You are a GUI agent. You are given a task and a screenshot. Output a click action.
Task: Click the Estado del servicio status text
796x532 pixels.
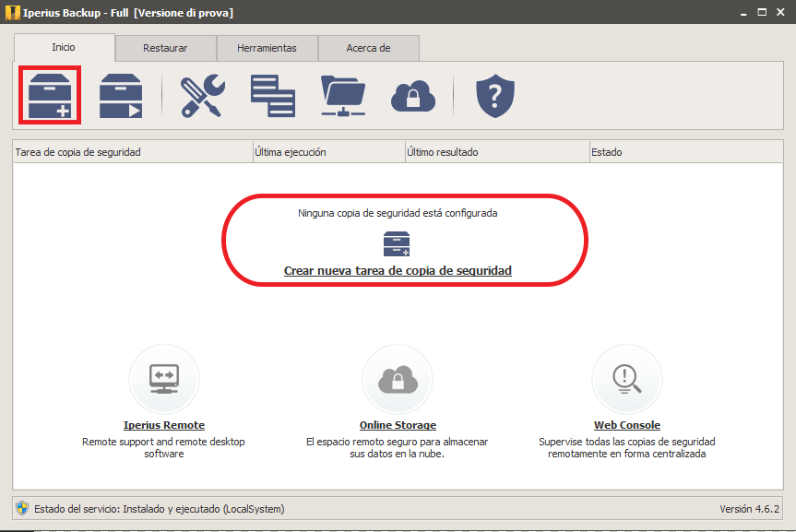pyautogui.click(x=160, y=509)
